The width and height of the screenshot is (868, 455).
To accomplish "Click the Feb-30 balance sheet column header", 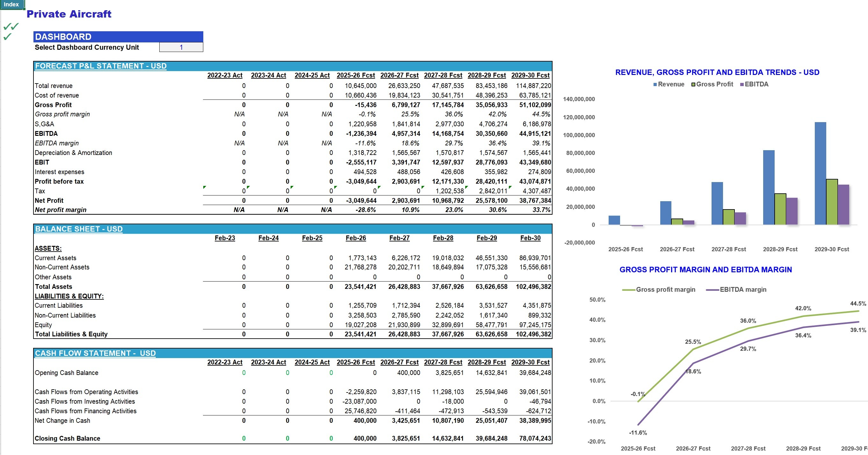I will click(530, 238).
